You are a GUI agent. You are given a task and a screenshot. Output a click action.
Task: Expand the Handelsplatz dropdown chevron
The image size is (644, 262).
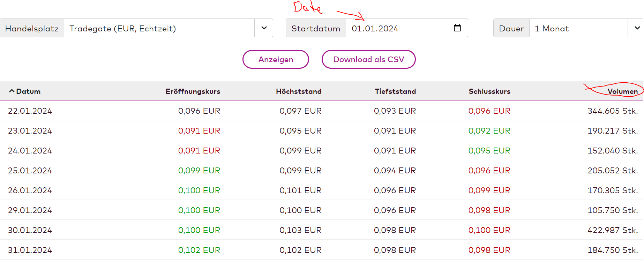pyautogui.click(x=264, y=28)
